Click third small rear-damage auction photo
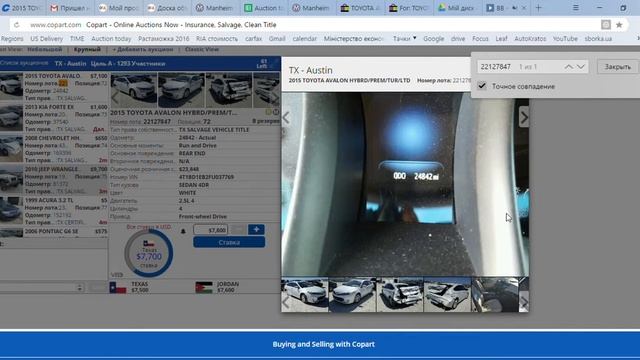Screen dimensions: 640x360 coord(229,89)
